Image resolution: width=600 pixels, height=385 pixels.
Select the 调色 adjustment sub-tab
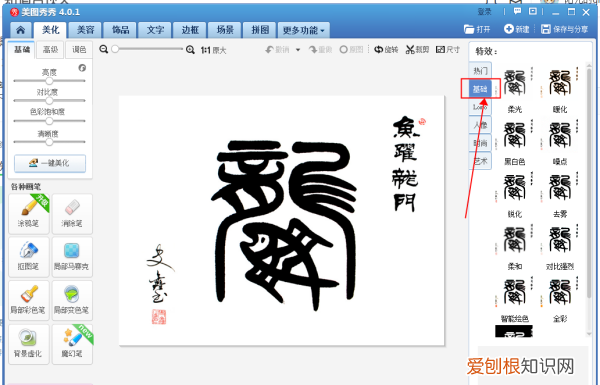pyautogui.click(x=79, y=50)
